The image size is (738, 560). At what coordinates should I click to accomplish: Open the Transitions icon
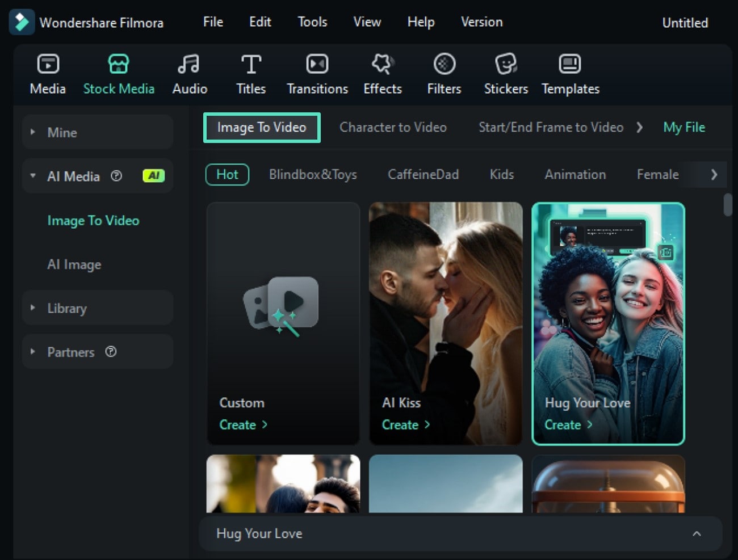point(317,64)
